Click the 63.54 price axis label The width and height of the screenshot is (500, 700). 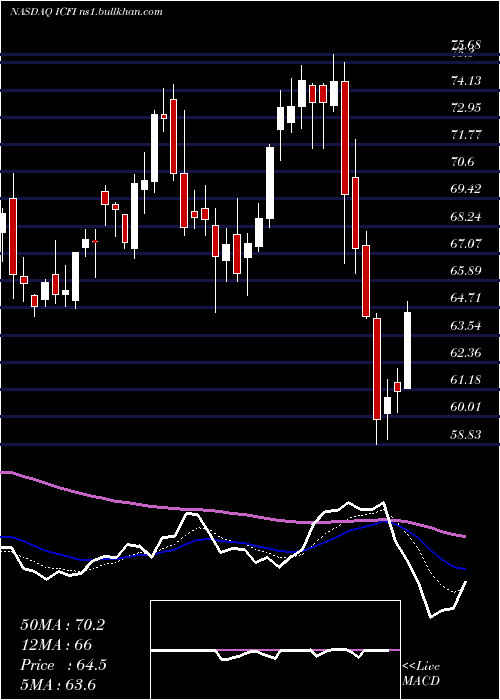click(x=466, y=325)
